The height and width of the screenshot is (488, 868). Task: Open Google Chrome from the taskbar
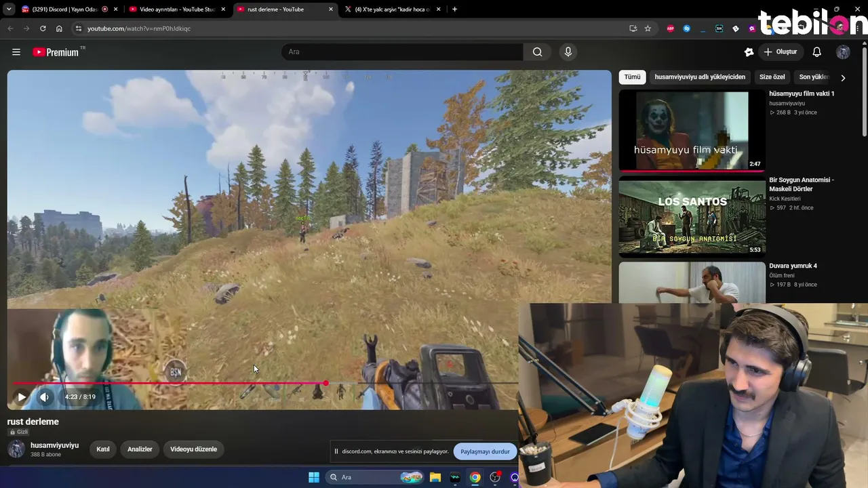[475, 477]
